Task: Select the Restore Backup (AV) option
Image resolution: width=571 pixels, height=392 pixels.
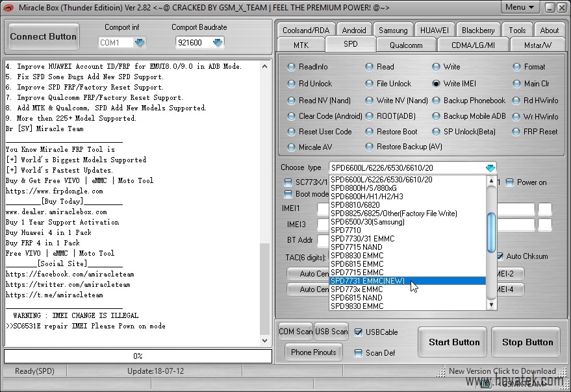Action: pos(404,146)
